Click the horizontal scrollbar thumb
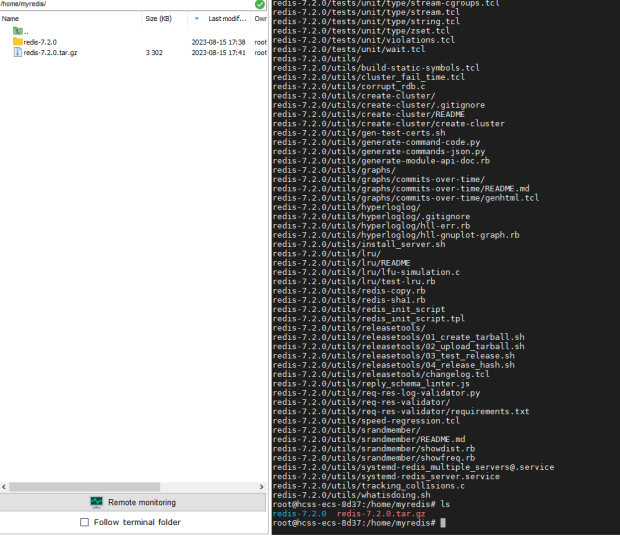The width and height of the screenshot is (620, 538). 85,487
